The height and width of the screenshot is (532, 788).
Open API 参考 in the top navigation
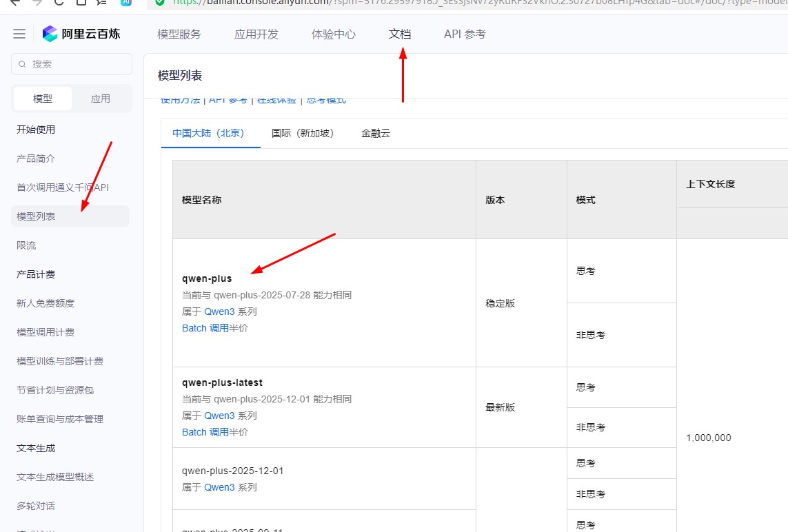point(465,34)
